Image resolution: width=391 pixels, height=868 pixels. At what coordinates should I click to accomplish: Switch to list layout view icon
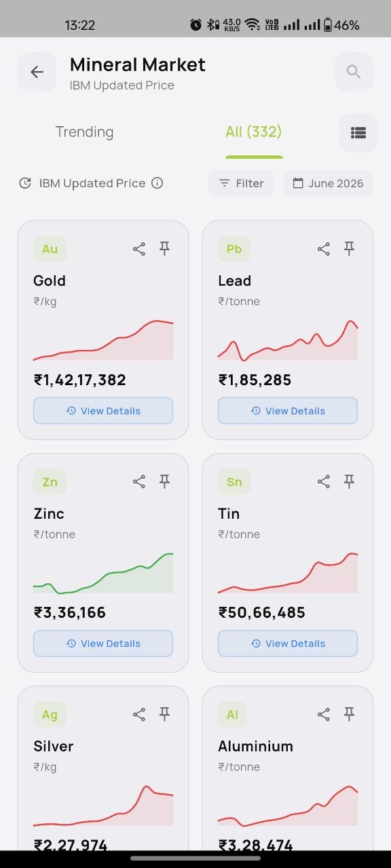click(x=358, y=133)
